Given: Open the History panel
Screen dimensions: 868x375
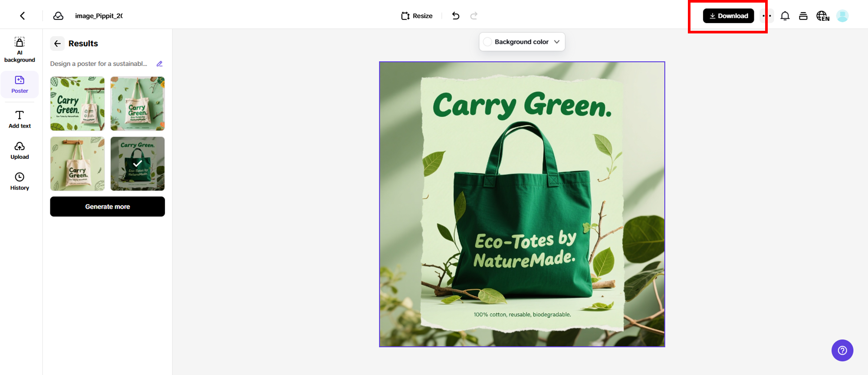Looking at the screenshot, I should click(20, 181).
